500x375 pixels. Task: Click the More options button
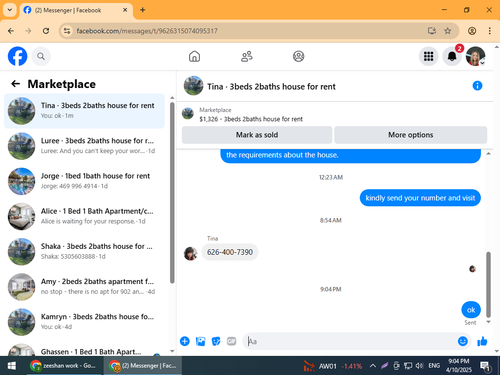pos(411,135)
